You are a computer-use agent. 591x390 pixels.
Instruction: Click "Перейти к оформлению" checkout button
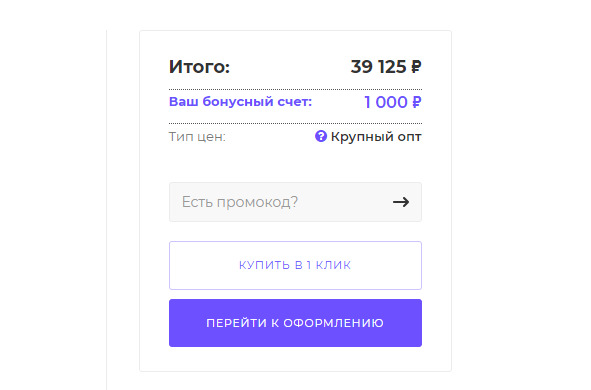coord(295,323)
